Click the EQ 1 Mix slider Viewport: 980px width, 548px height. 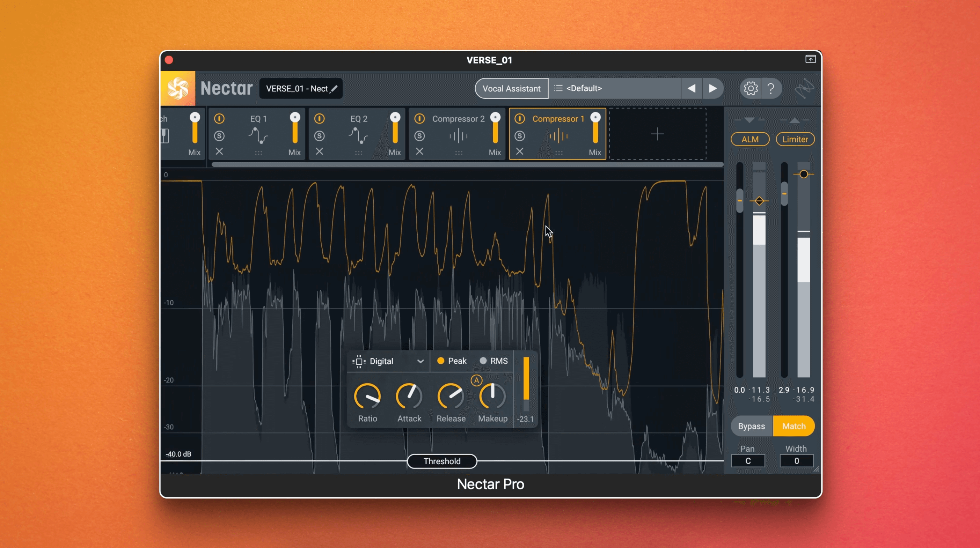point(295,128)
